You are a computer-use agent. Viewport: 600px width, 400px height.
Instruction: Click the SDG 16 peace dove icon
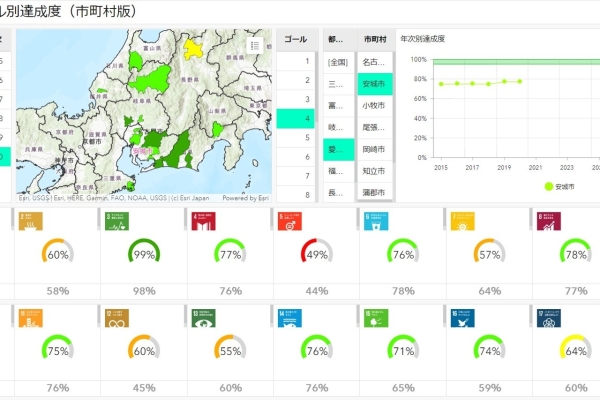pos(458,317)
